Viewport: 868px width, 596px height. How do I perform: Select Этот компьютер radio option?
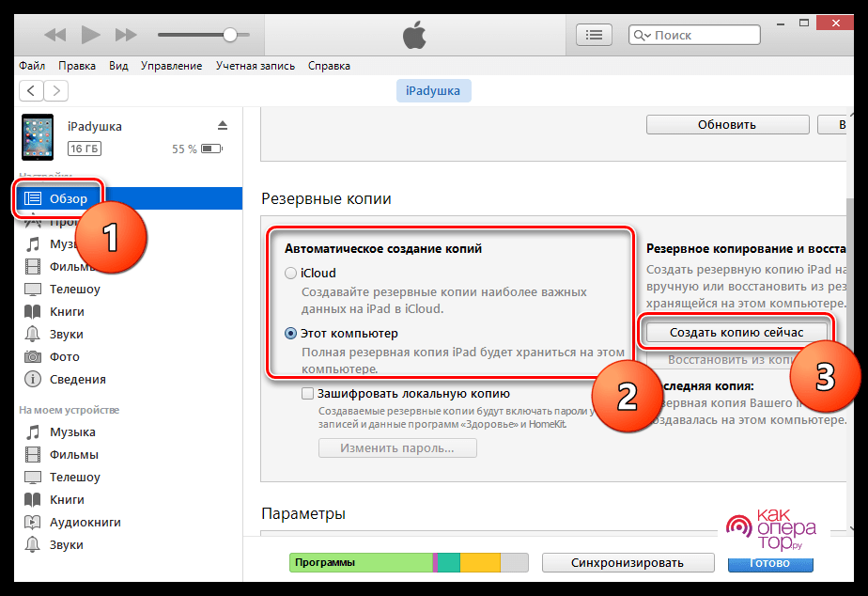[x=290, y=334]
